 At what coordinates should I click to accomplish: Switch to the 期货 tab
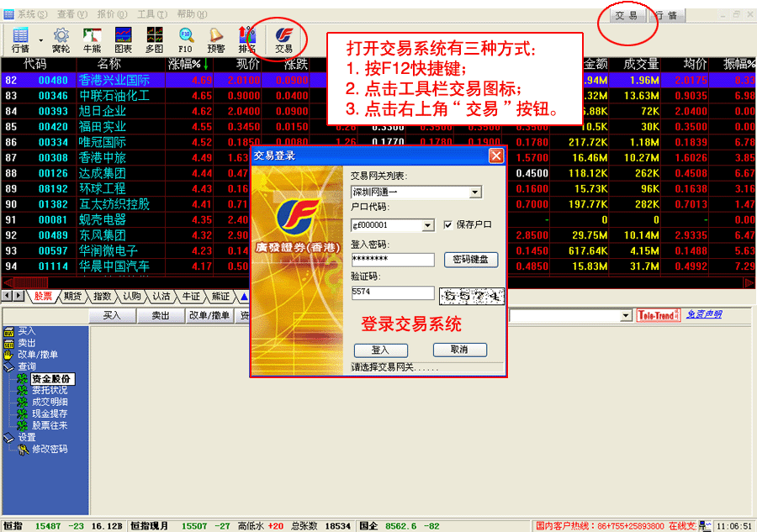[x=72, y=296]
